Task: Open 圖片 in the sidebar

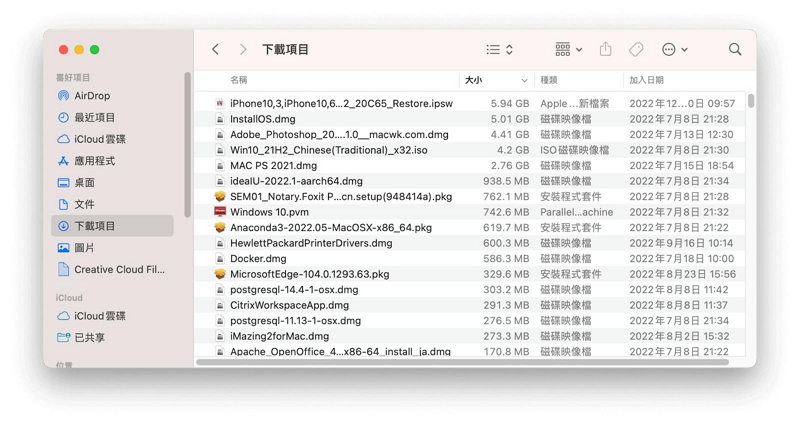Action: click(x=112, y=247)
